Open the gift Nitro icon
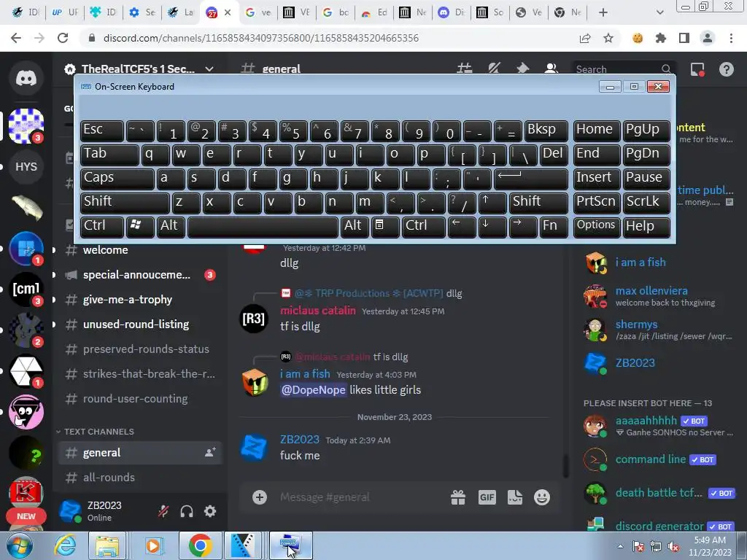747x560 pixels. click(x=458, y=497)
